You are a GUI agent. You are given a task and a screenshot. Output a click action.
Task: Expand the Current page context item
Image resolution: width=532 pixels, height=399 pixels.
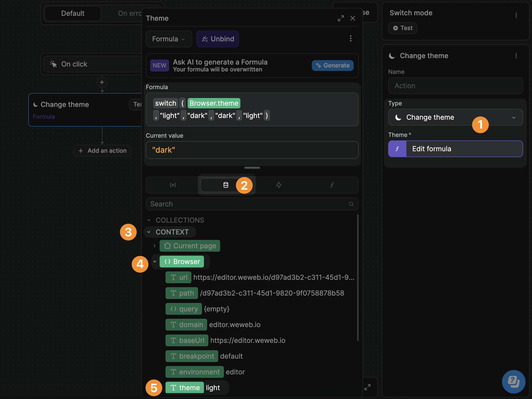pyautogui.click(x=155, y=246)
